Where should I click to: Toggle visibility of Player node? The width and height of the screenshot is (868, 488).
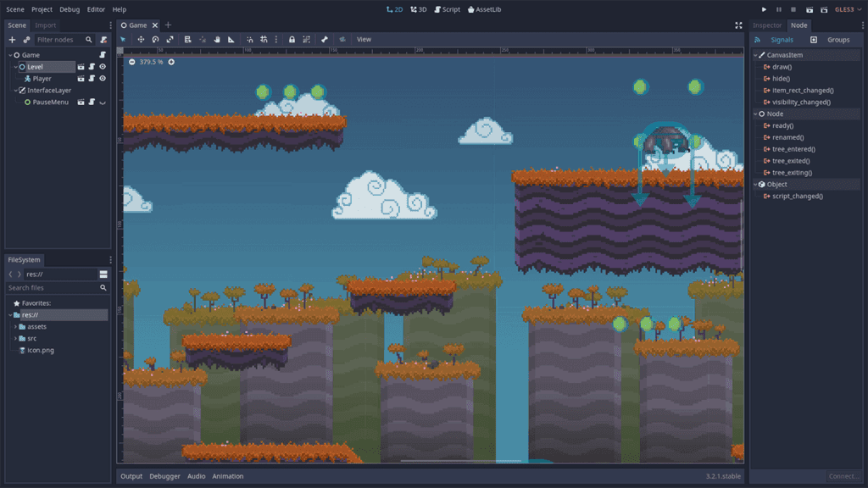coord(103,79)
